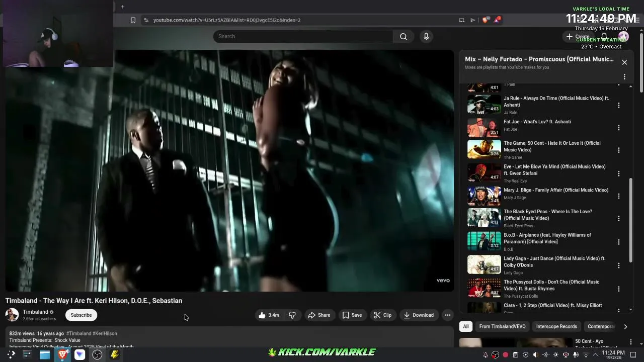This screenshot has width=644, height=362.
Task: Select the Contemporary filter chip
Action: [601, 327]
